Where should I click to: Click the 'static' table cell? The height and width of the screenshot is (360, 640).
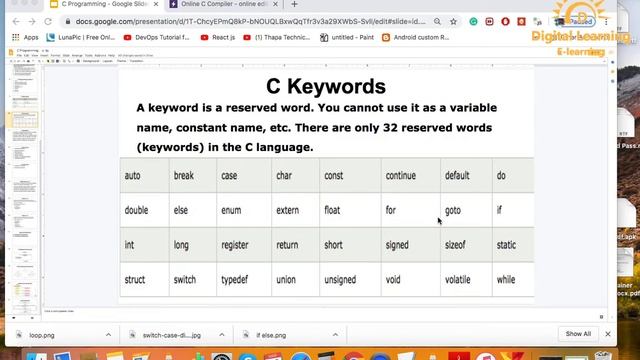tap(513, 245)
